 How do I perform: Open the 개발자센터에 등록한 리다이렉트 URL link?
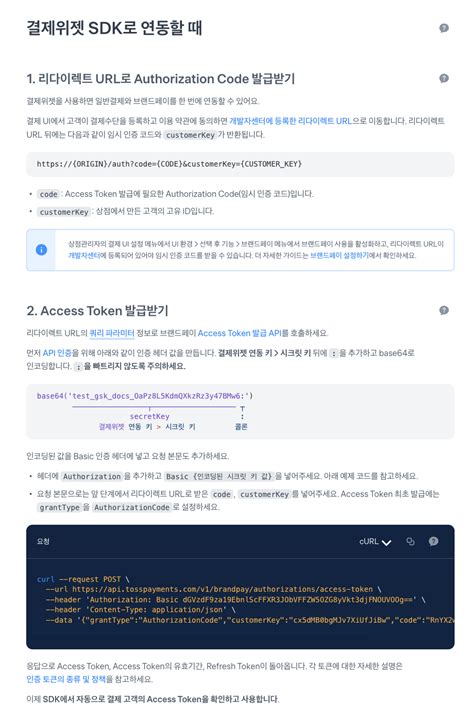[x=290, y=121]
